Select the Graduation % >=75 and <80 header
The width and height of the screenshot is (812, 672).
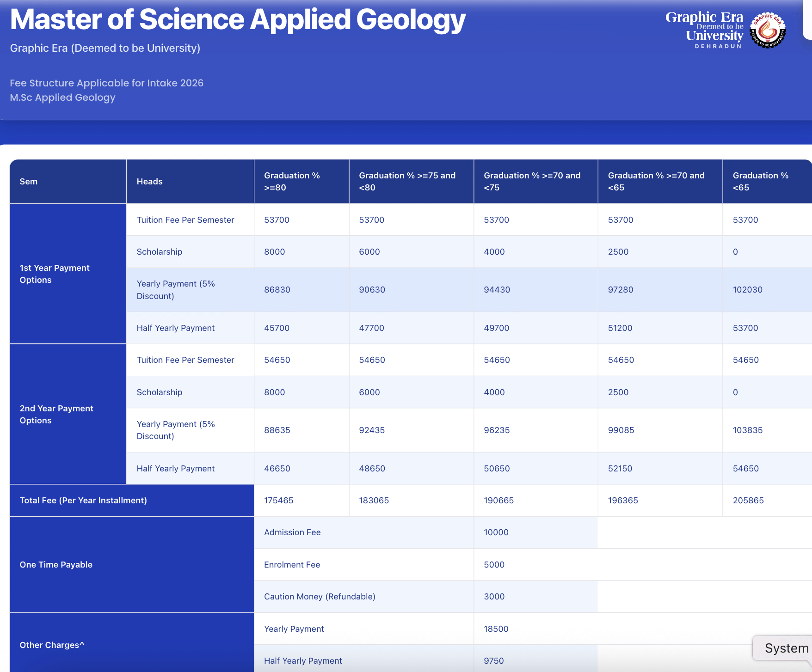tap(407, 182)
